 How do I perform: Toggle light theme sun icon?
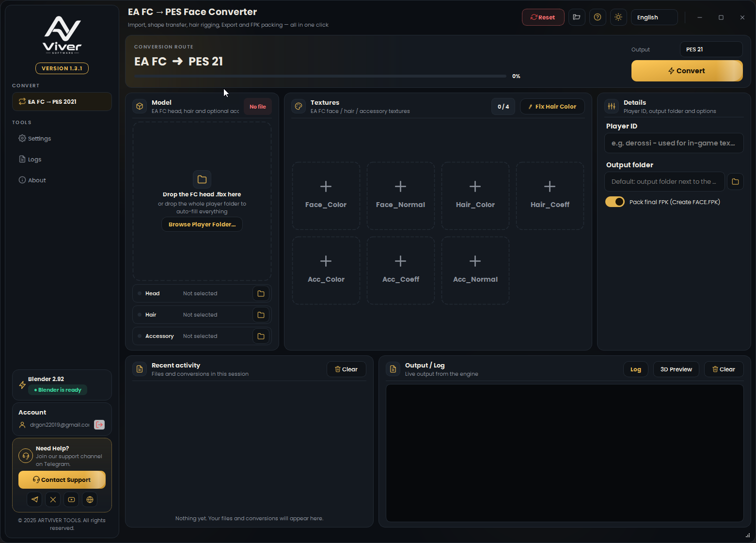click(618, 17)
